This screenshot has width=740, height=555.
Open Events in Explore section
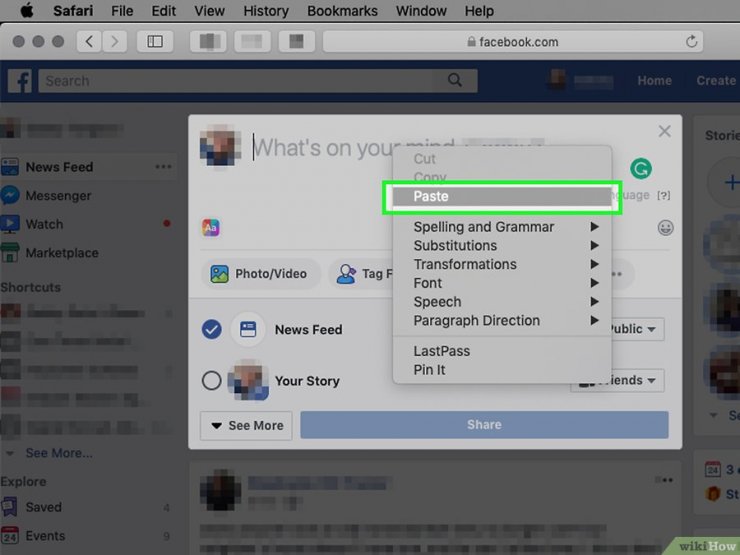click(45, 536)
